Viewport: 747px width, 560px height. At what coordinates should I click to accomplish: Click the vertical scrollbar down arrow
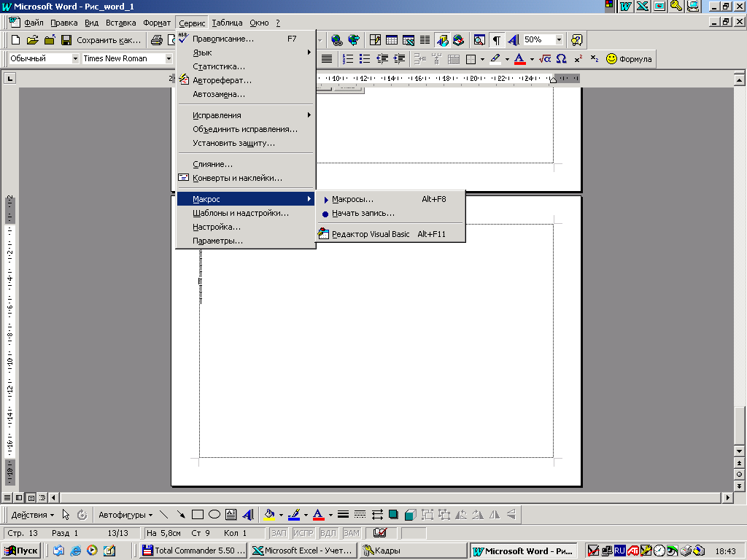click(x=740, y=451)
